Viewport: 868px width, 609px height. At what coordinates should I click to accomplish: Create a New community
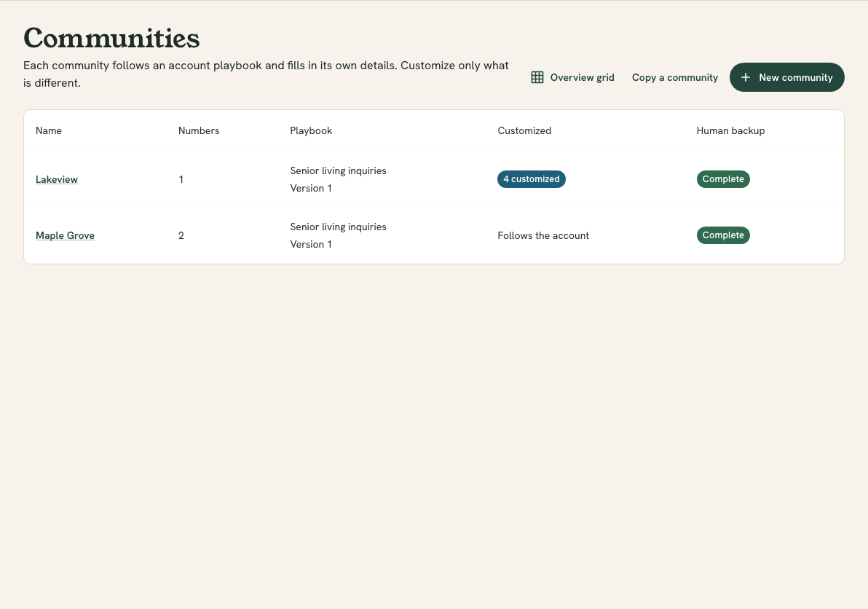pos(786,77)
